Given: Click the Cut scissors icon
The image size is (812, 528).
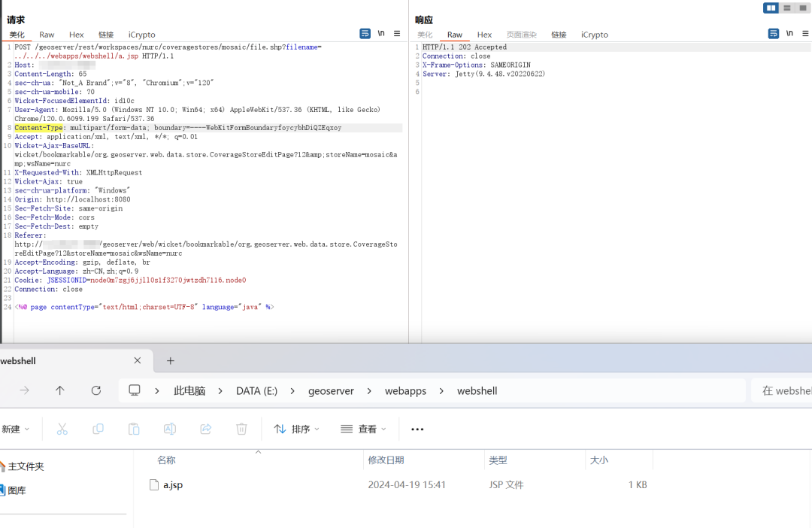Looking at the screenshot, I should [62, 429].
